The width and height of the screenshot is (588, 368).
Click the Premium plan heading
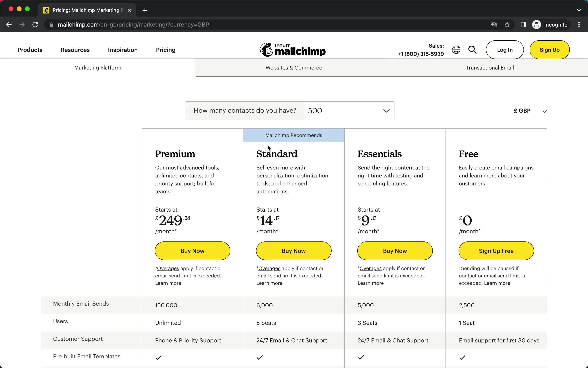coord(175,154)
